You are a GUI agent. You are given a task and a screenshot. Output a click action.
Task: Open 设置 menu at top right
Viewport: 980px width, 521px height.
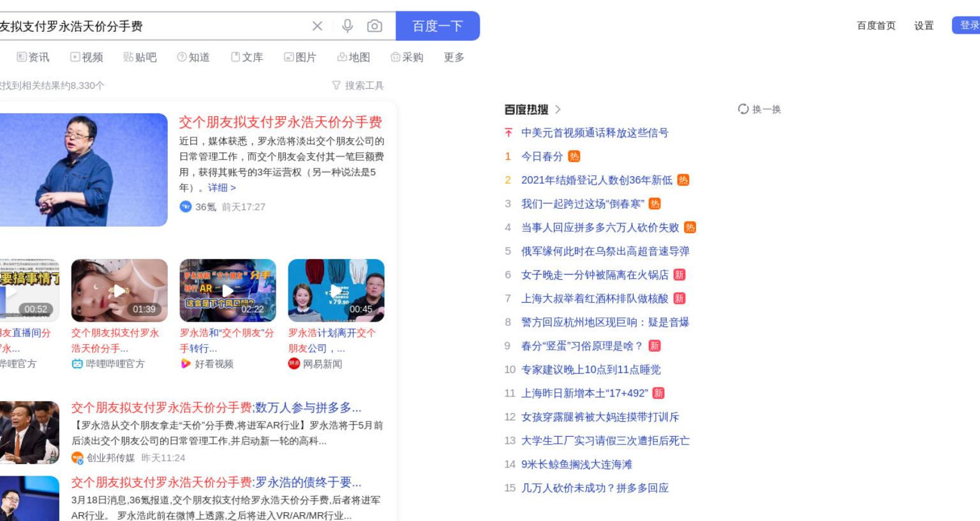point(924,26)
